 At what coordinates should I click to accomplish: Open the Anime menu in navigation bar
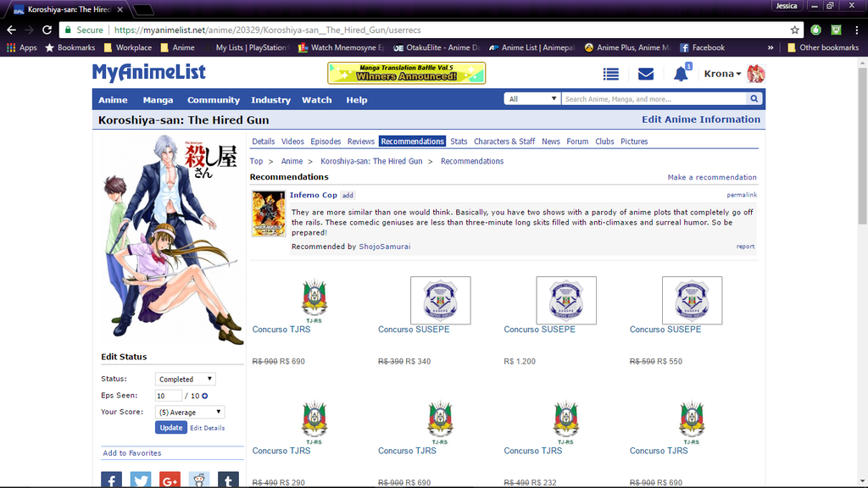[113, 100]
